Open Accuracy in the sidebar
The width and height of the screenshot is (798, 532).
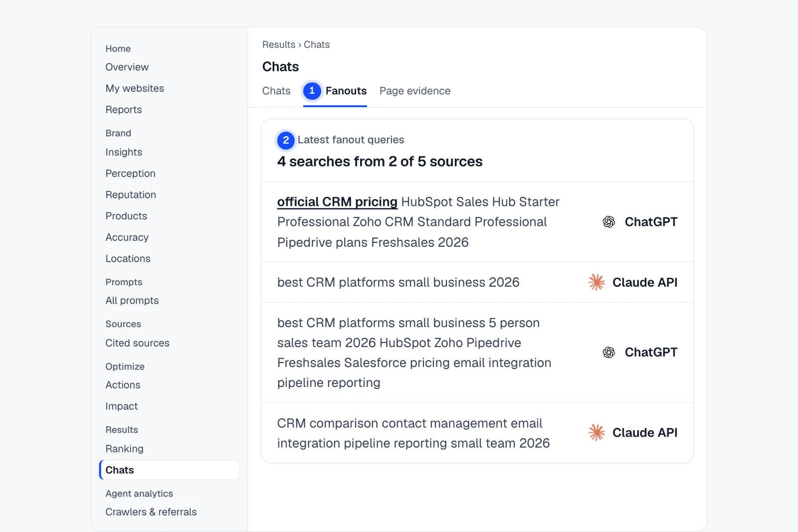pyautogui.click(x=127, y=237)
